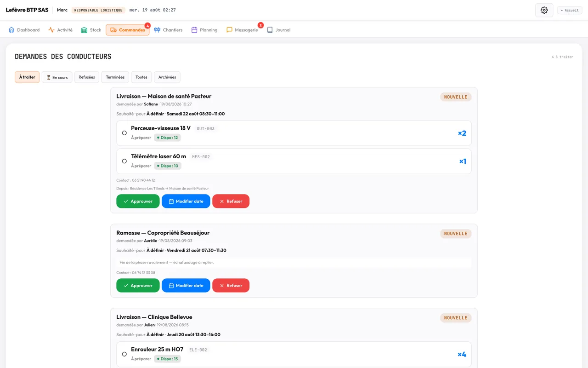Click the Commandes badge showing 4
The image size is (588, 368).
pos(147,25)
